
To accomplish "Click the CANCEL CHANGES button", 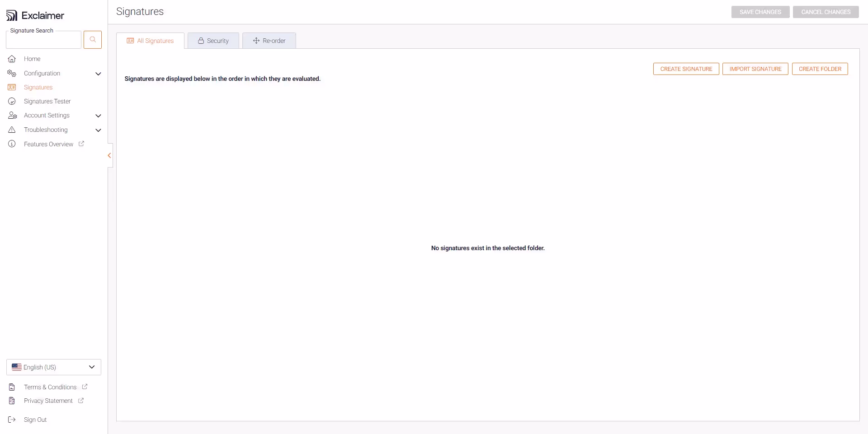I will (826, 12).
